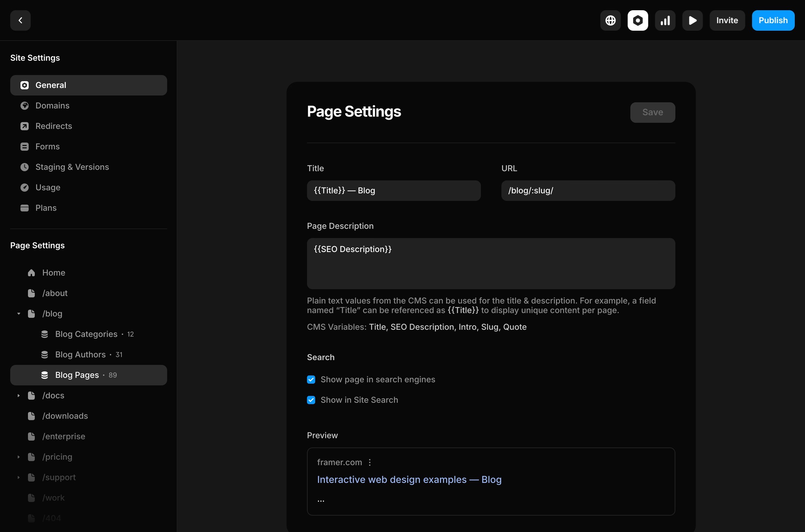The image size is (805, 532).
Task: Click the blue Publish button
Action: pyautogui.click(x=773, y=20)
